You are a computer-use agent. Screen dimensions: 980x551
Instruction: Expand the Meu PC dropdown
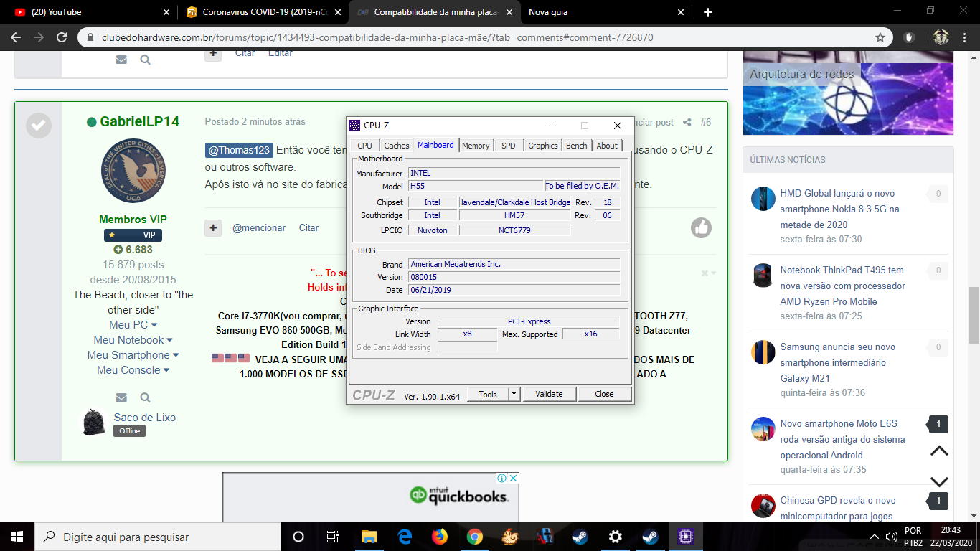pos(133,325)
